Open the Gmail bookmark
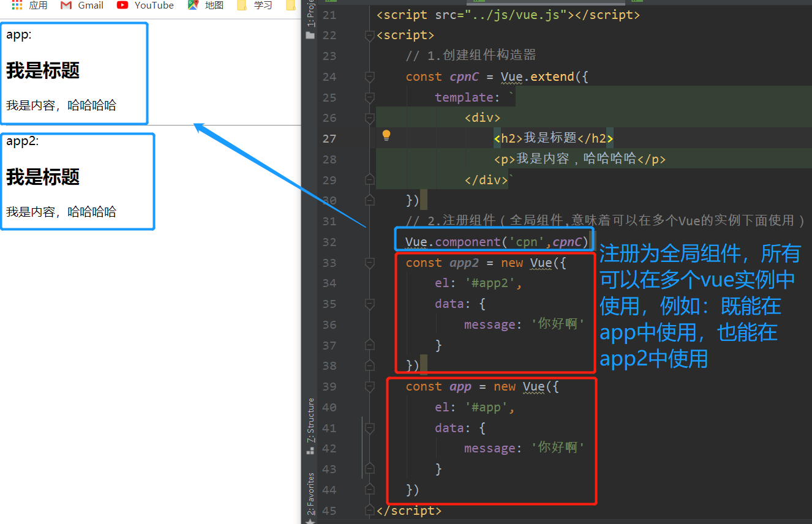812x524 pixels. 82,6
